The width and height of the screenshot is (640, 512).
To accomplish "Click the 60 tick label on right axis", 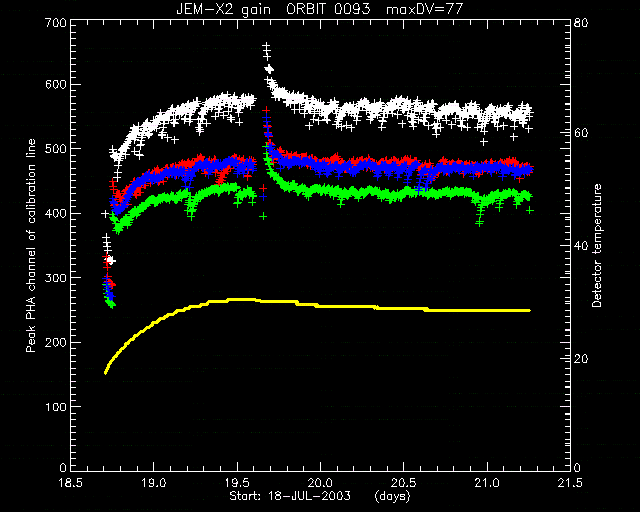I will coord(581,133).
